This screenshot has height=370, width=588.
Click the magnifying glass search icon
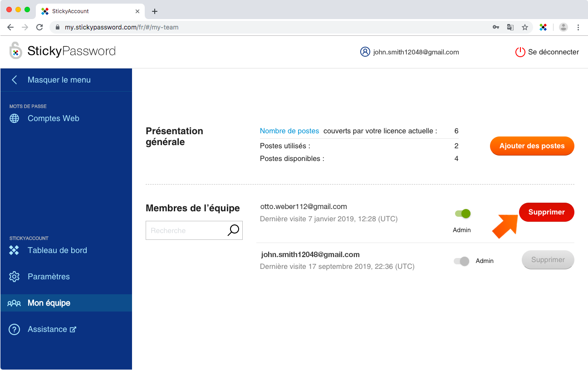[x=233, y=230]
